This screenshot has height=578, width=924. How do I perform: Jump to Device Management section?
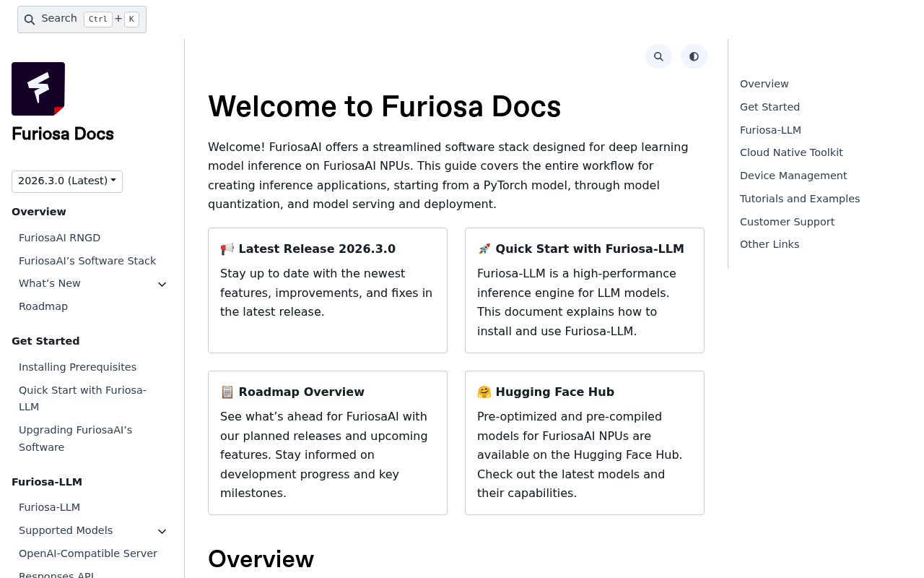(x=793, y=176)
